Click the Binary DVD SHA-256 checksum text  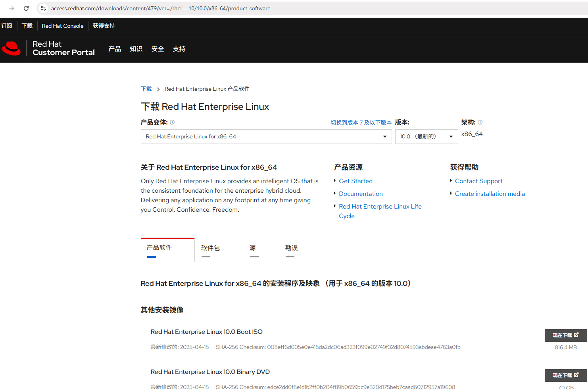[x=335, y=387]
